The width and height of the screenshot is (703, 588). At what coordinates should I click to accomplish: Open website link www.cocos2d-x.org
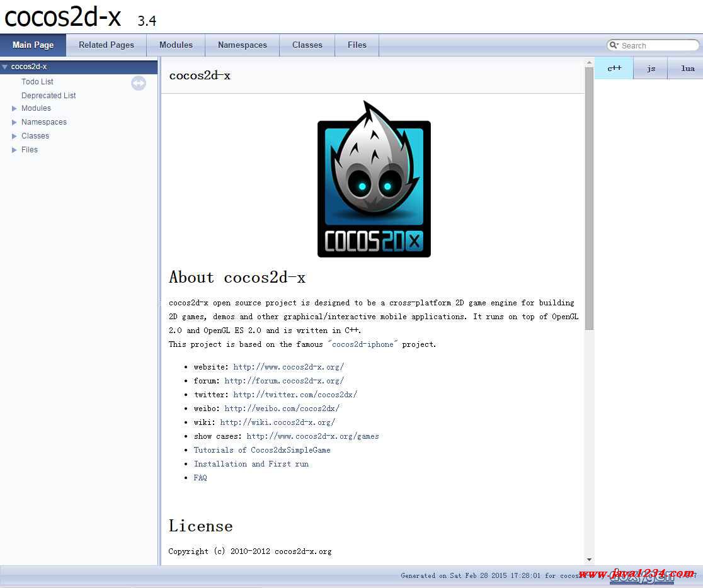289,366
